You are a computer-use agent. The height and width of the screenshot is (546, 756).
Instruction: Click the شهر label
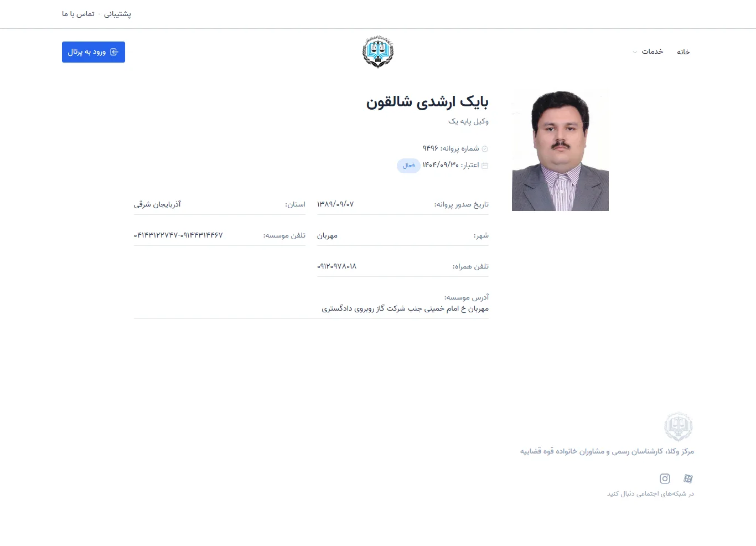pos(481,235)
